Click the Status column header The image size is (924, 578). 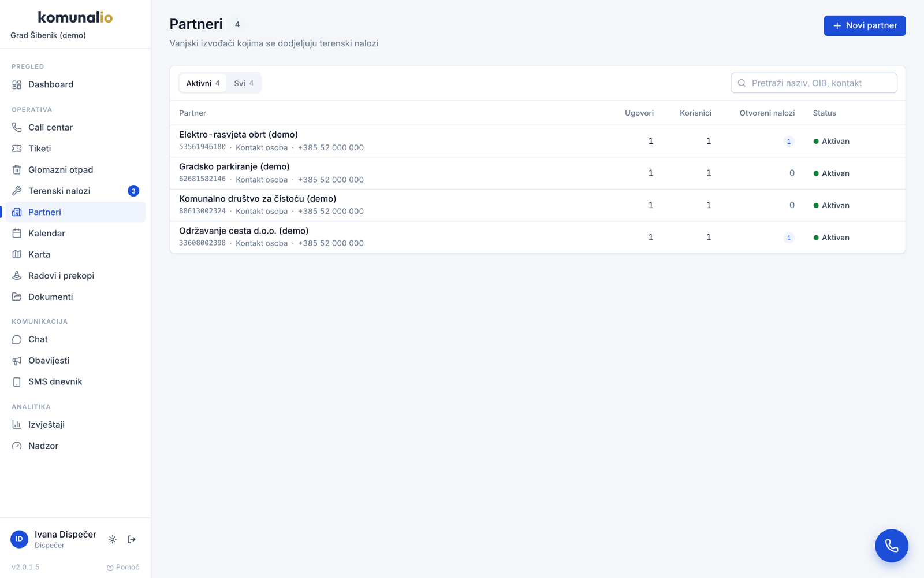tap(824, 113)
